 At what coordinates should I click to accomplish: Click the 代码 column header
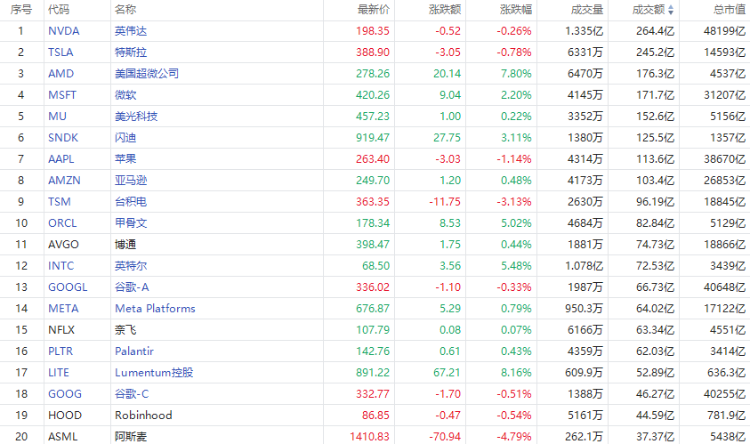(59, 10)
